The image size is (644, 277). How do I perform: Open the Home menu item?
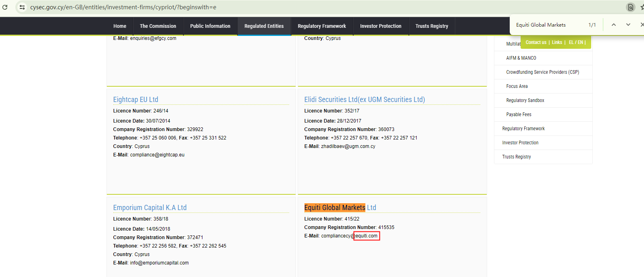[120, 26]
